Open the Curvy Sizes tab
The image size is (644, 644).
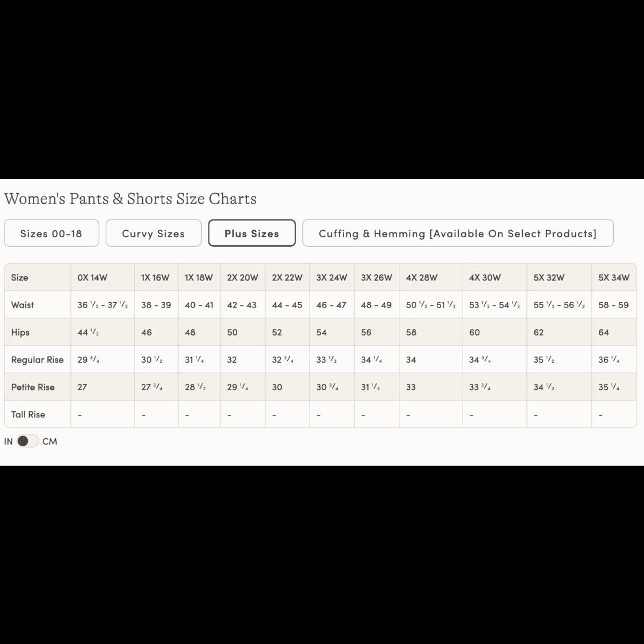point(154,233)
